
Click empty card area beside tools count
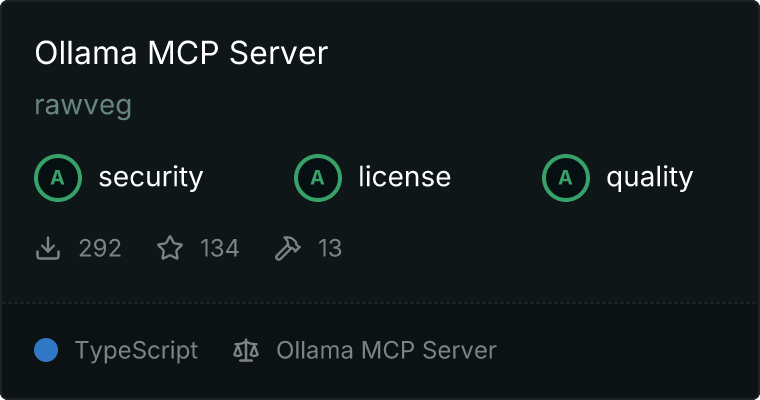coord(533,248)
